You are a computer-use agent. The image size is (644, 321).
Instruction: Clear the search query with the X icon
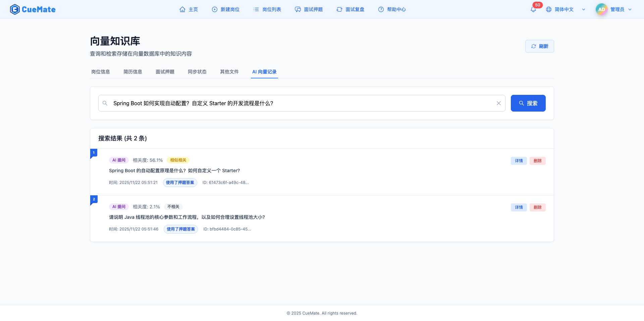tap(498, 103)
